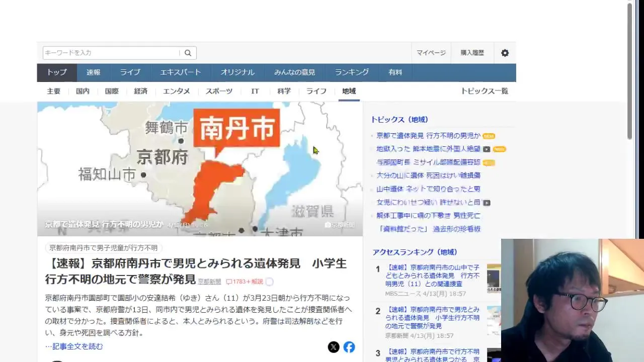The width and height of the screenshot is (644, 362).
Task: Click the 京都新聞 photo credit on the map
Action: click(340, 225)
